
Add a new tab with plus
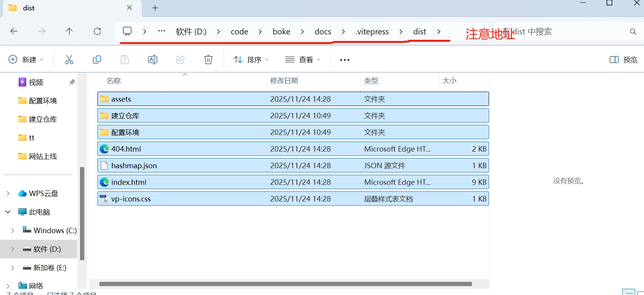pos(155,8)
